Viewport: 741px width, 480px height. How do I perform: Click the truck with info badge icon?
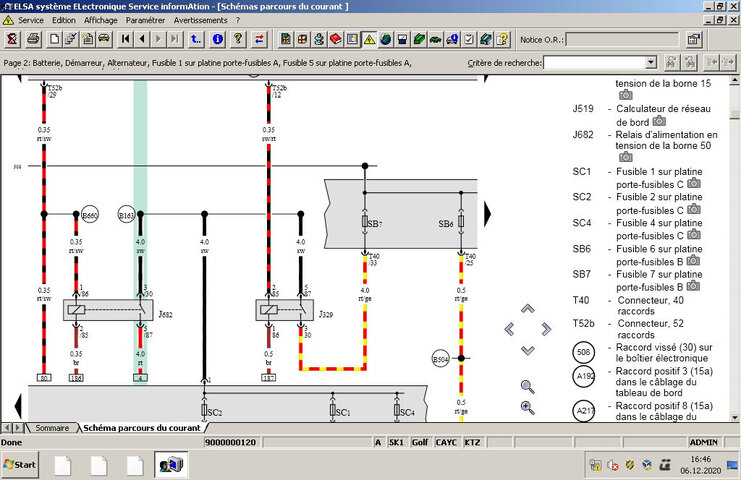pyautogui.click(x=452, y=39)
